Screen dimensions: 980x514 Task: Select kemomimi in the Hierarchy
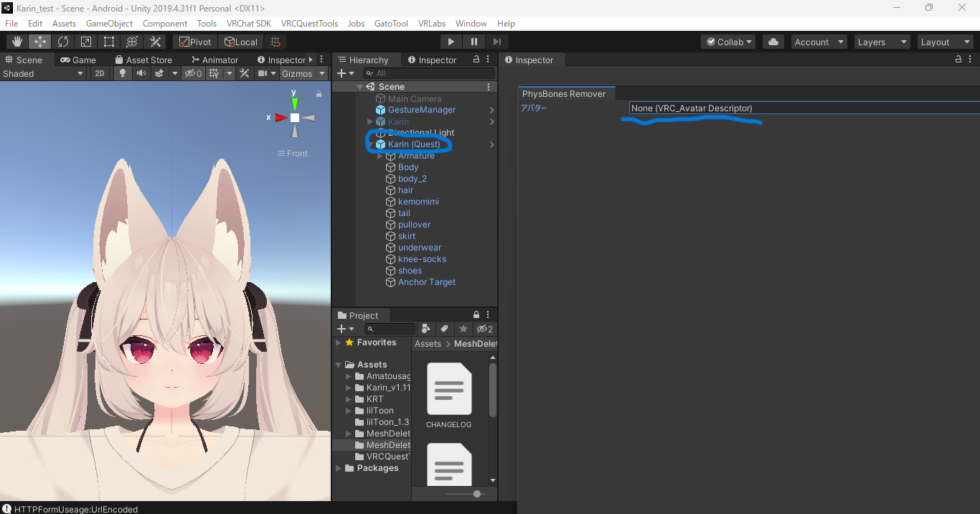click(418, 202)
